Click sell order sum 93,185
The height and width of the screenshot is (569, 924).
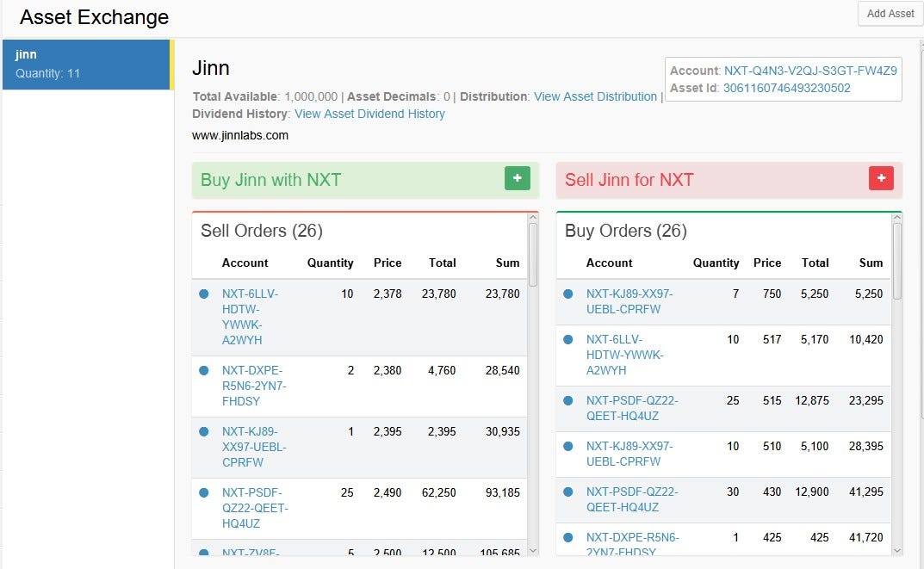click(x=503, y=493)
